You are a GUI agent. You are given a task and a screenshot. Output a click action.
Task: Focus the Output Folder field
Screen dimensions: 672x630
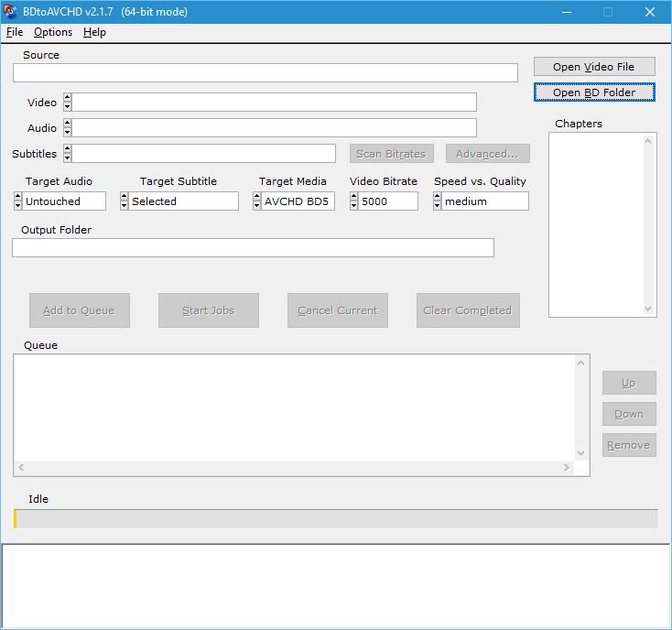(253, 248)
